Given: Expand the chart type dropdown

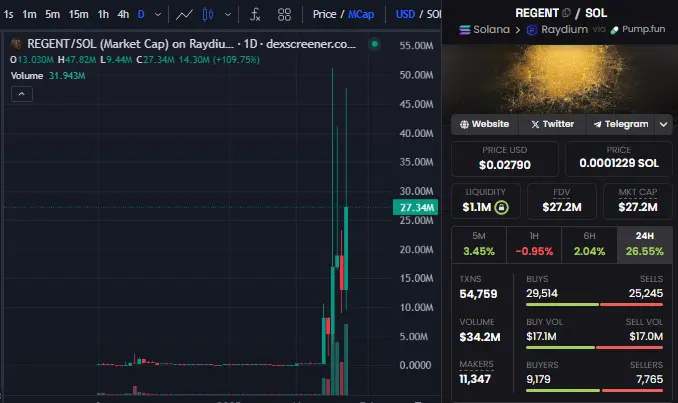Looking at the screenshot, I should pyautogui.click(x=228, y=15).
